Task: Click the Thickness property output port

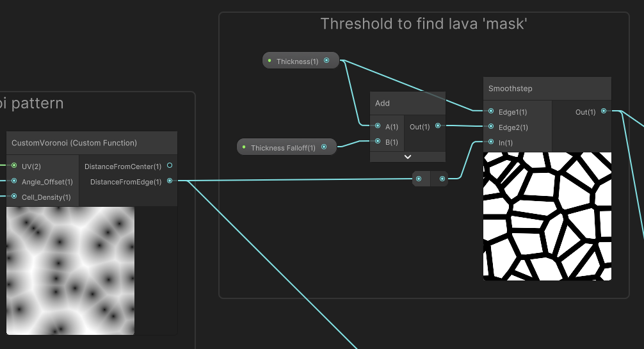Action: click(326, 61)
